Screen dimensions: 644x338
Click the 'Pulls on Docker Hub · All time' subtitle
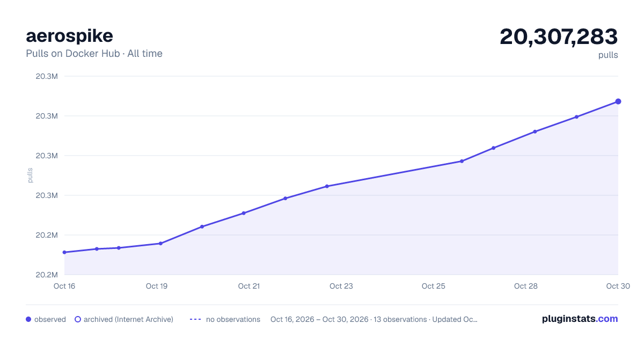click(94, 54)
